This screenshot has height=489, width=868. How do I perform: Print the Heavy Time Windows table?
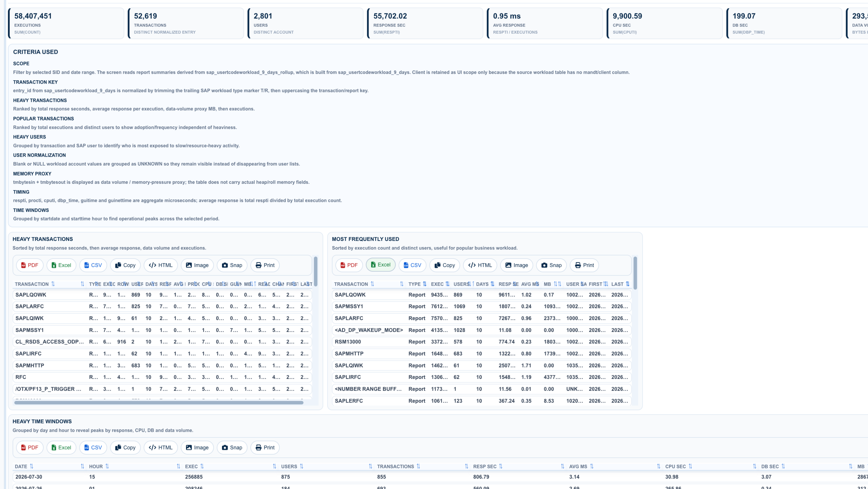[265, 447]
